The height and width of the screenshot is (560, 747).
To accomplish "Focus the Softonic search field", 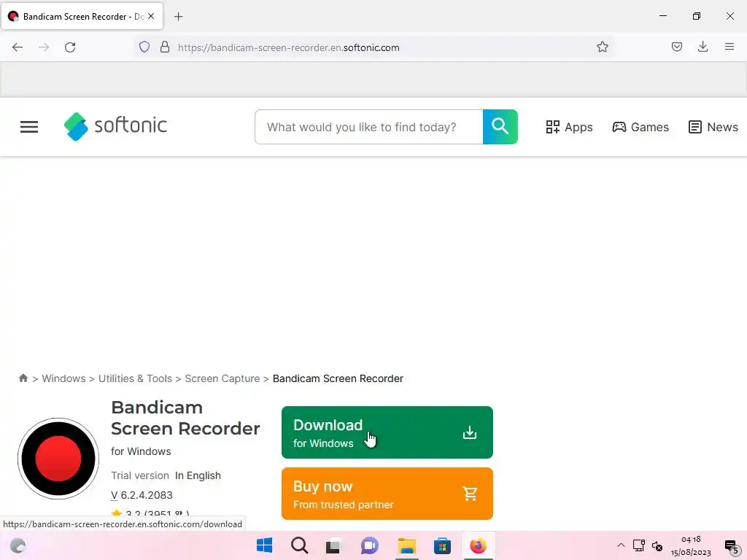I will tap(368, 127).
